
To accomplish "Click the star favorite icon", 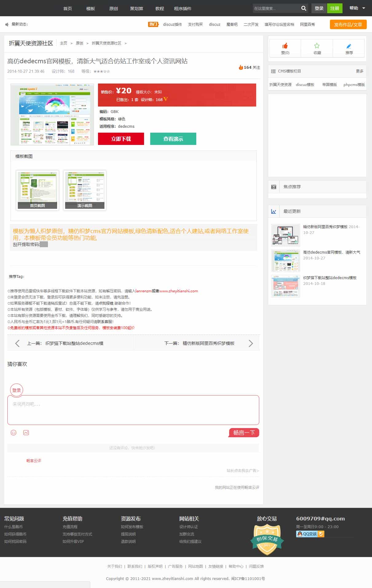I will [317, 46].
